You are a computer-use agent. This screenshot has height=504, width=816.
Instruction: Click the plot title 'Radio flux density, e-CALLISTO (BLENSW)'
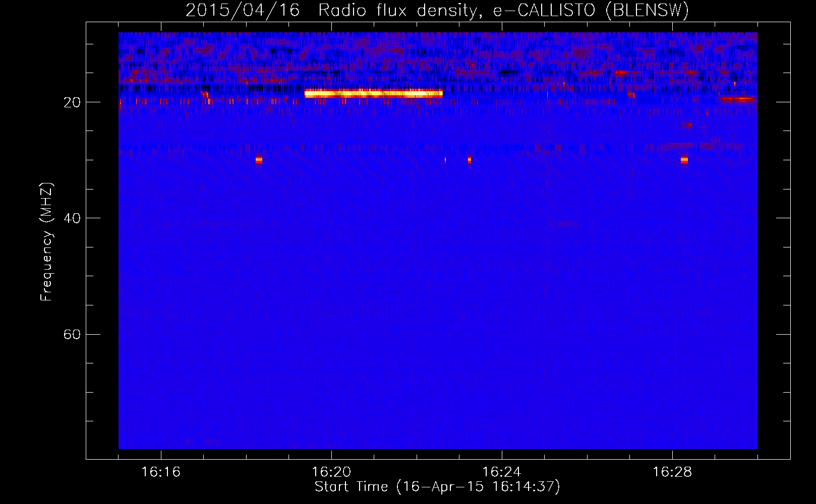point(503,11)
